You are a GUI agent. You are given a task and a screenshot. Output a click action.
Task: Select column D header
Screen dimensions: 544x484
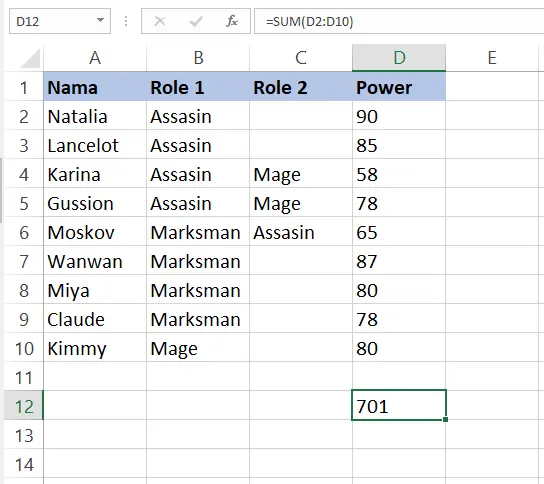click(x=399, y=58)
